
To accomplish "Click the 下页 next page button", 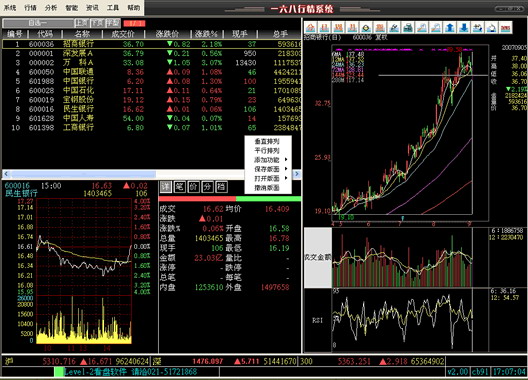I will tap(98, 23).
